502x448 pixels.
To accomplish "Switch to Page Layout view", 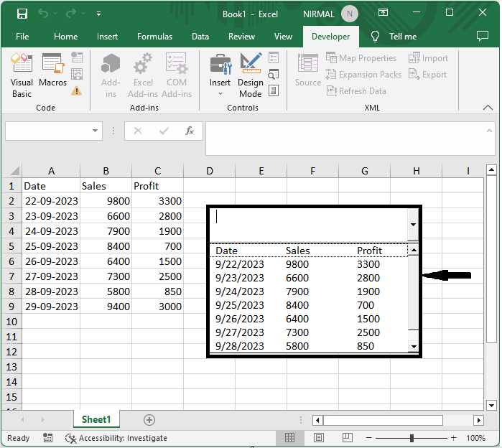I will 319,438.
